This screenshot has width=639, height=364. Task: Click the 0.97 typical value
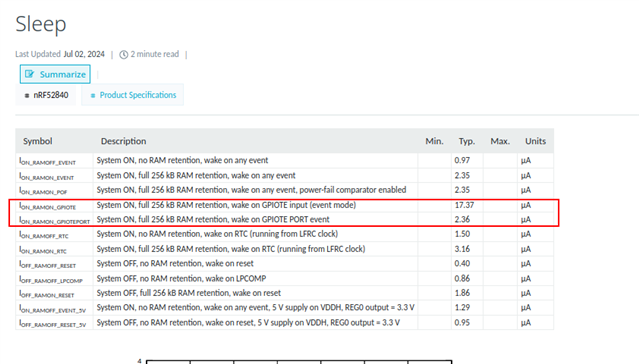(462, 160)
